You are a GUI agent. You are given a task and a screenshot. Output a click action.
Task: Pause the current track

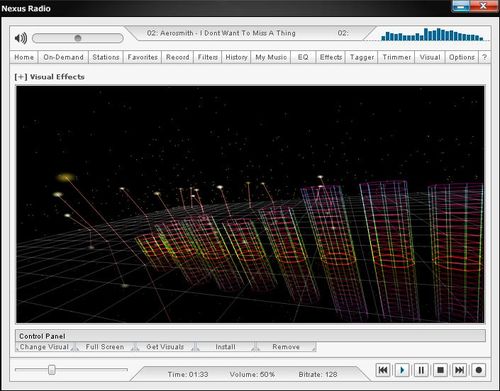pyautogui.click(x=421, y=370)
